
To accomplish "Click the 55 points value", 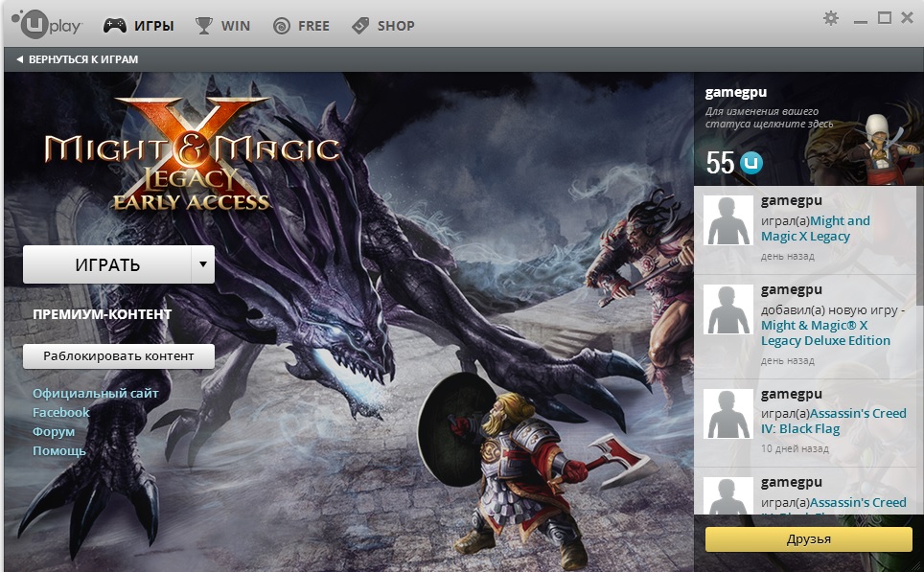I will click(x=720, y=163).
